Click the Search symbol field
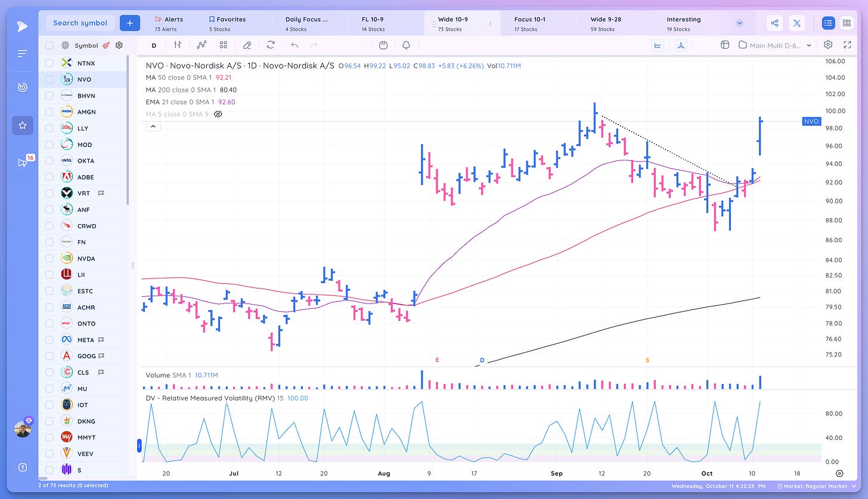This screenshot has width=868, height=499. pos(80,23)
